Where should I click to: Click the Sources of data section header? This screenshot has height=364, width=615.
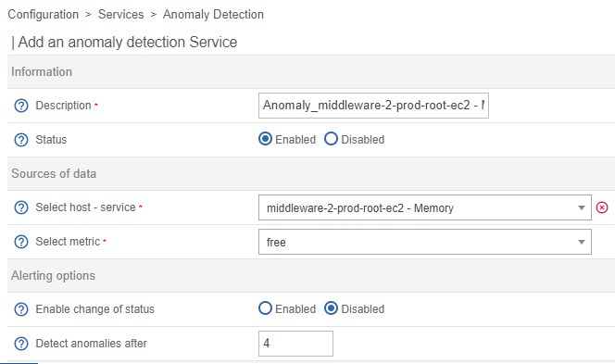click(54, 174)
